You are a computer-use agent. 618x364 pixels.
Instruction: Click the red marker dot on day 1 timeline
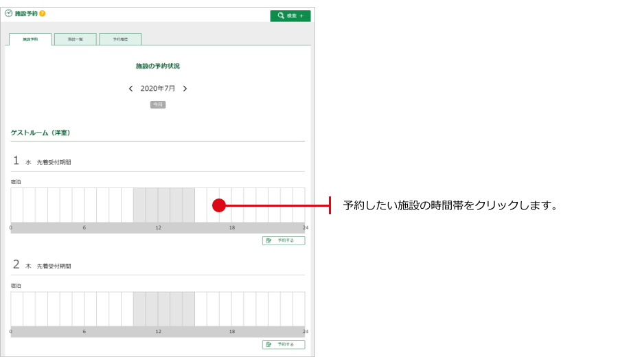click(219, 205)
